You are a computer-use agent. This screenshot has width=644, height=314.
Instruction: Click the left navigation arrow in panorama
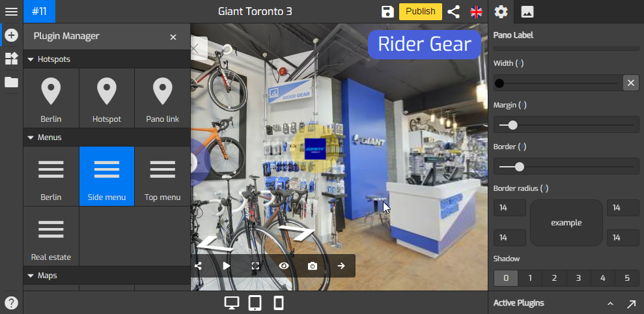click(214, 244)
